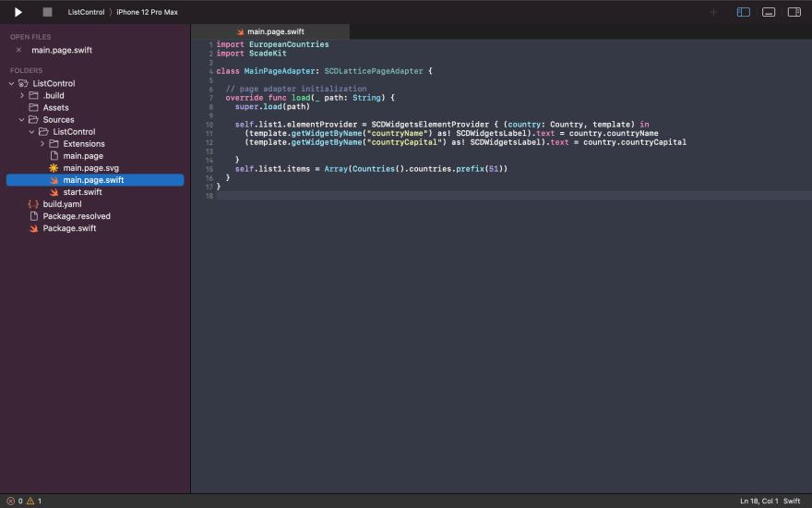Click 'MainPageAdapter' class name in code
Viewport: 812px width, 508px height.
click(x=280, y=71)
